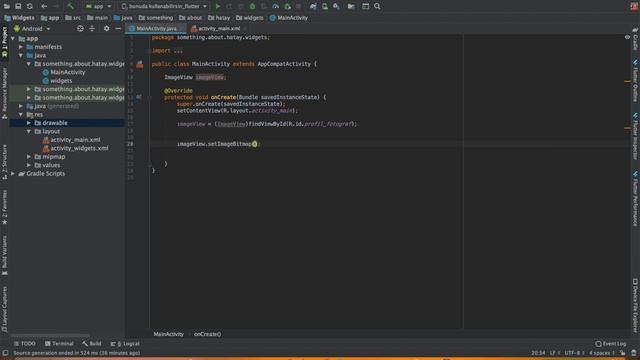Open the Gradle tool window on right edge

(x=636, y=40)
